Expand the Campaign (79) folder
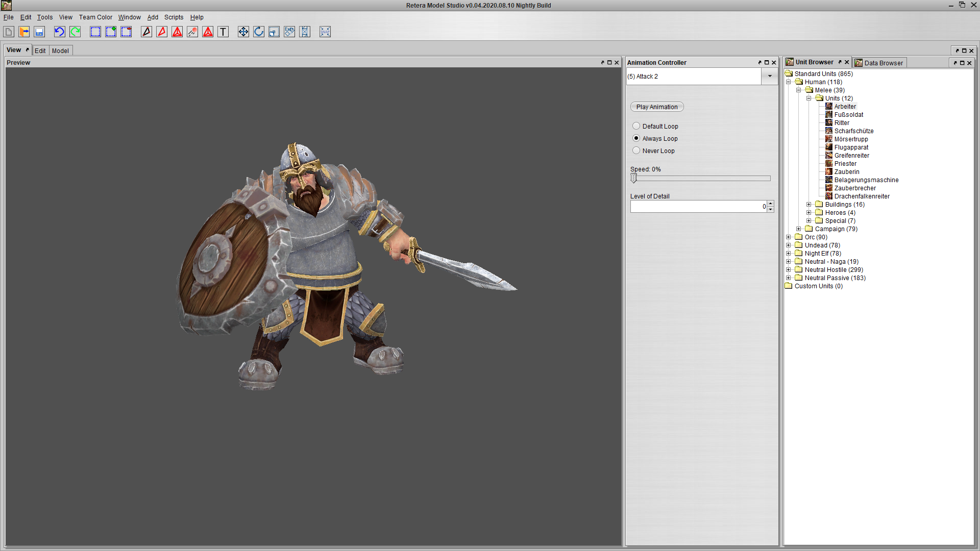The width and height of the screenshot is (980, 551). pyautogui.click(x=799, y=229)
